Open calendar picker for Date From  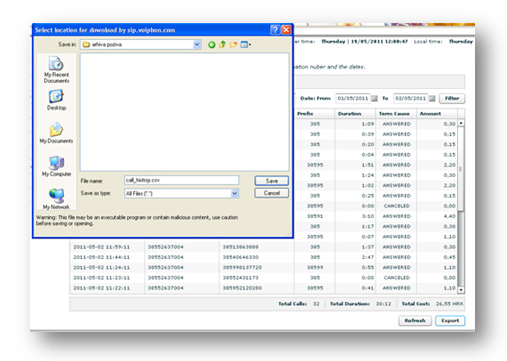(374, 98)
